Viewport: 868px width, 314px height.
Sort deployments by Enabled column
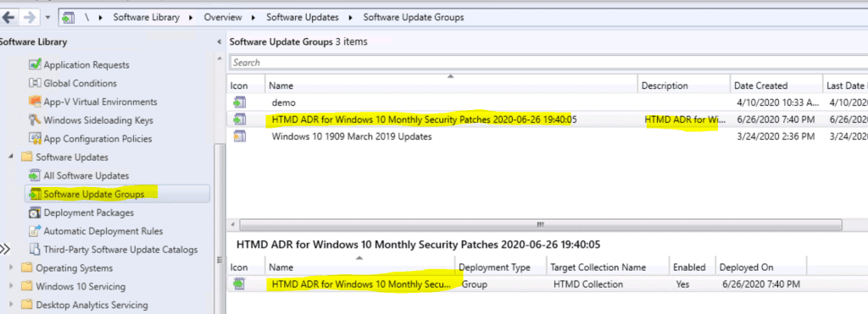pyautogui.click(x=692, y=267)
